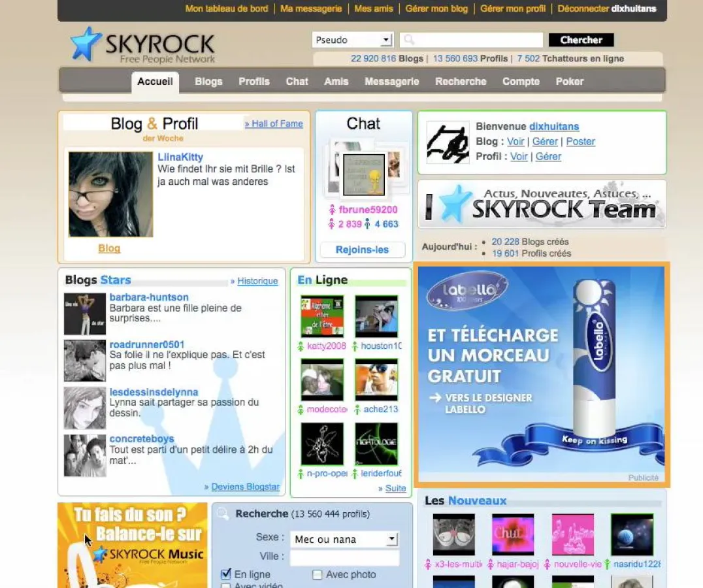
Task: Open the Sexe dropdown showing Mec ou nana
Action: click(344, 539)
